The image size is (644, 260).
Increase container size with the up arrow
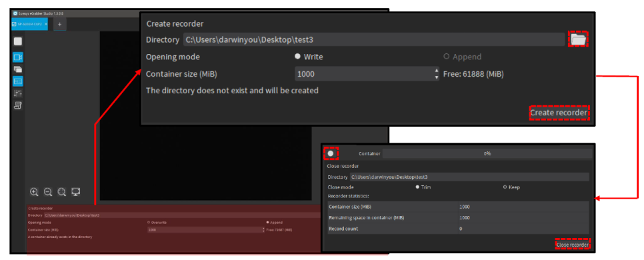tap(436, 71)
